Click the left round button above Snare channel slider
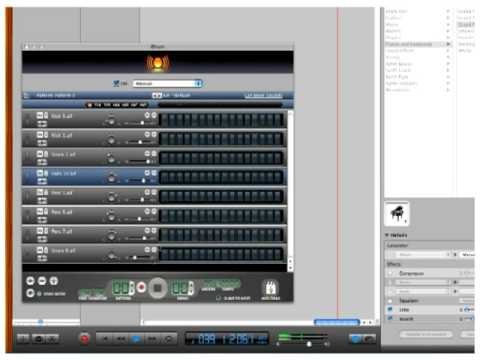Viewport: 480px width, 360px height. pyautogui.click(x=147, y=153)
